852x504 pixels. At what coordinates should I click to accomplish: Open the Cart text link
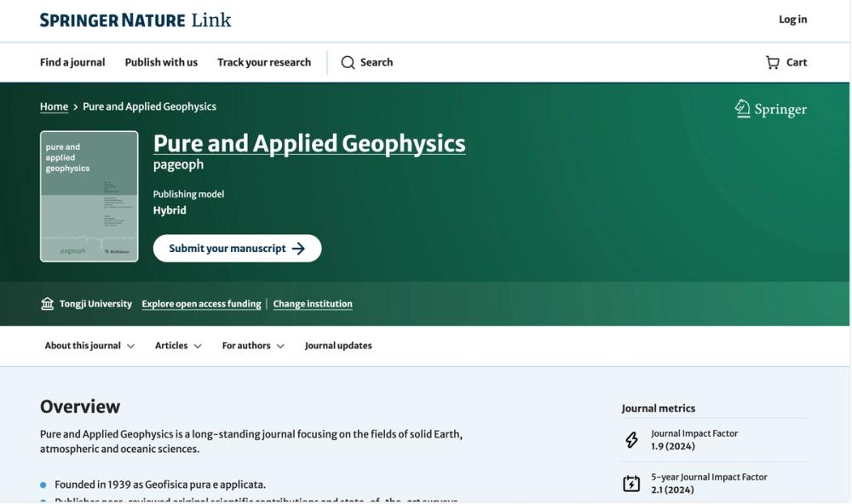pyautogui.click(x=797, y=62)
